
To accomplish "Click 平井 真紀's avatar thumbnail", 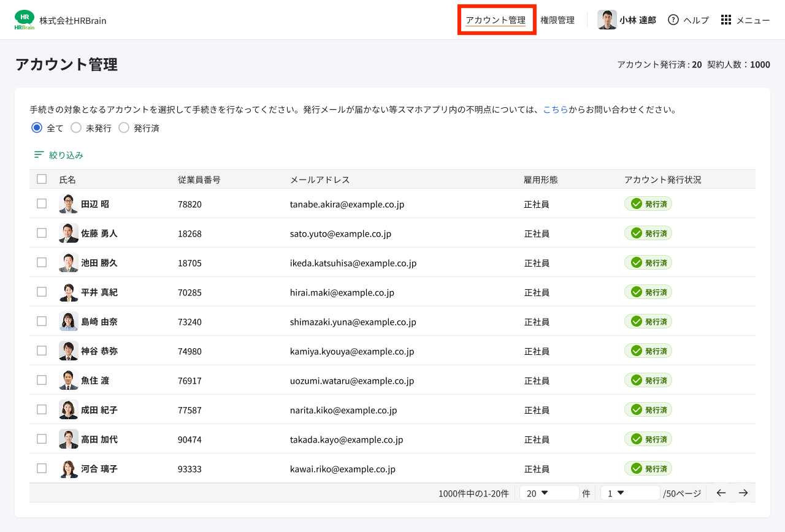I will (x=68, y=292).
